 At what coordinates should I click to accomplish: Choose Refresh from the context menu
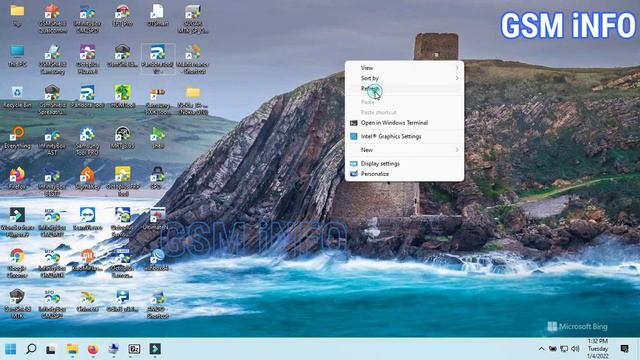(404, 88)
